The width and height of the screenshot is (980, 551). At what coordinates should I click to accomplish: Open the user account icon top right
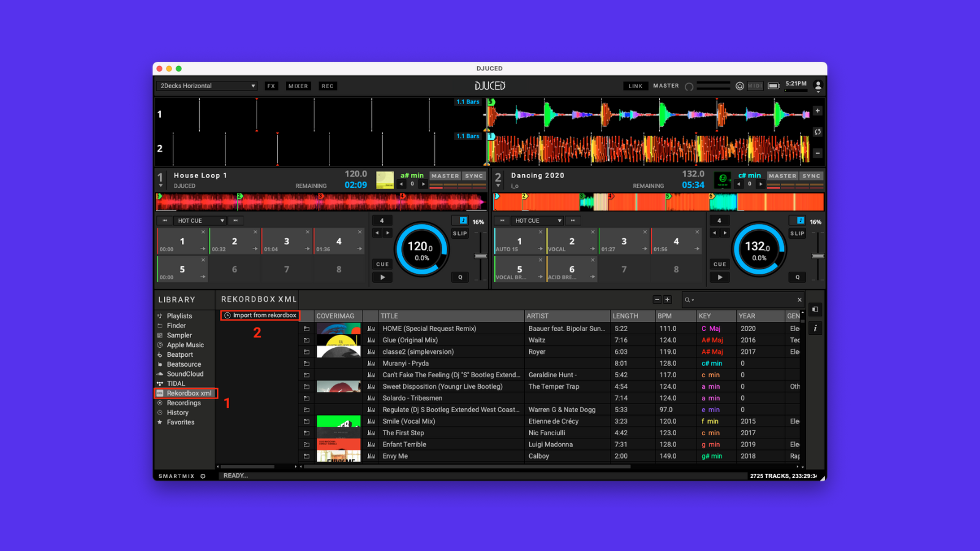pos(818,86)
